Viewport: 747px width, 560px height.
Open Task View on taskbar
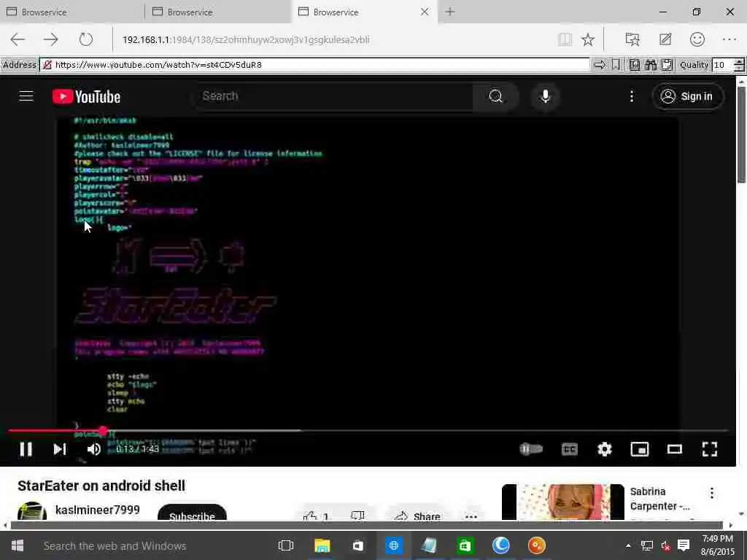286,545
